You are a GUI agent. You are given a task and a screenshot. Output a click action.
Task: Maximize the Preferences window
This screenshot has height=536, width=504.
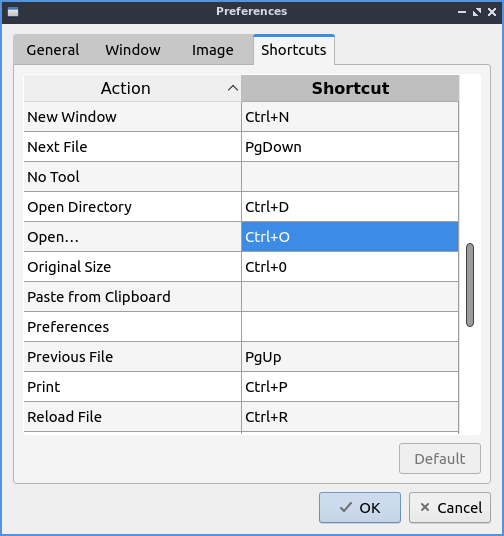click(x=477, y=12)
